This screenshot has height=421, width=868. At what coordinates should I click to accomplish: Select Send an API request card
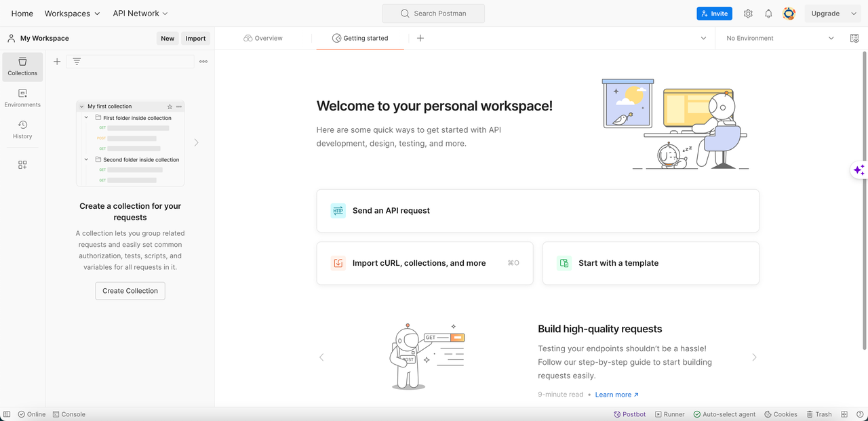tap(538, 211)
